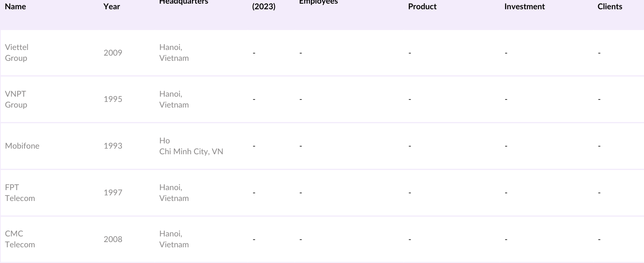Click the "(2023)" column header

(x=264, y=6)
